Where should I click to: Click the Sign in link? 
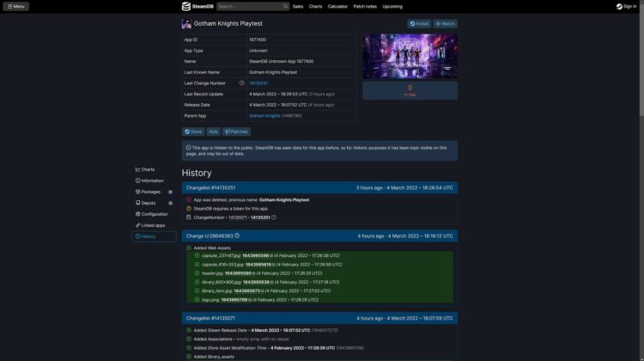tap(626, 7)
